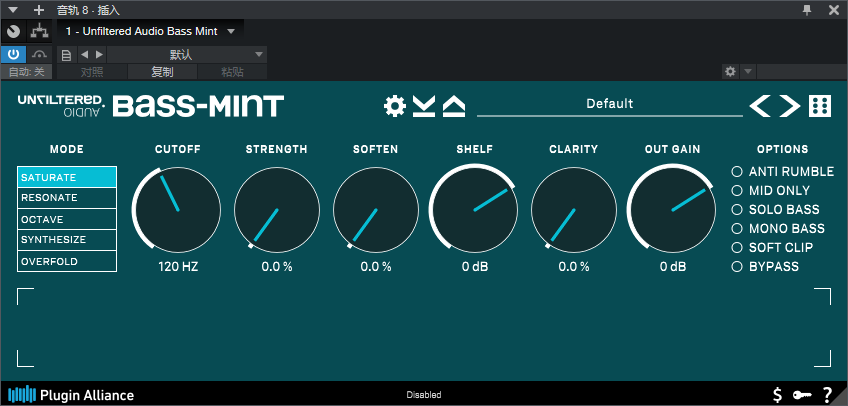Screen dimensions: 848x406
Task: Expand dropdown arrow next to host gear
Action: pos(748,71)
